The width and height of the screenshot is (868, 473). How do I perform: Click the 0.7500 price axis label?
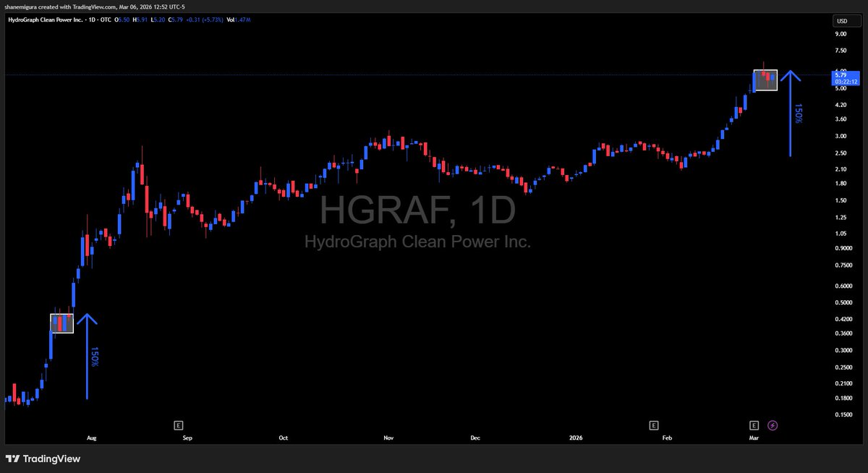tap(843, 265)
